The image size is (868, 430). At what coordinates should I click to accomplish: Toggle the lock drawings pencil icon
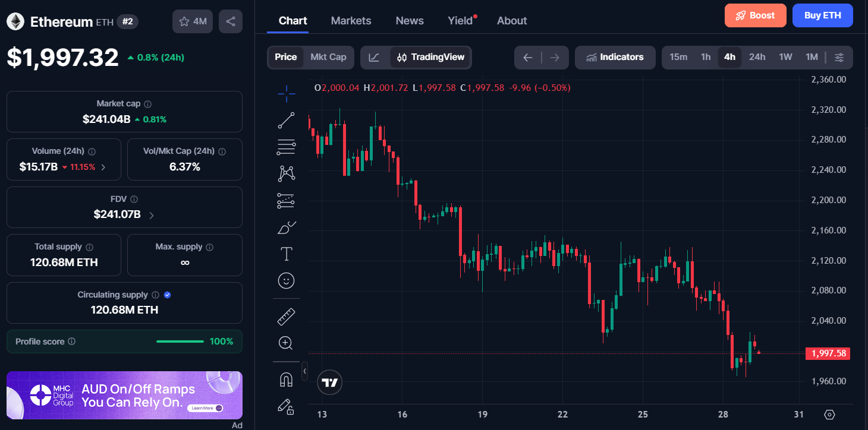pos(287,406)
